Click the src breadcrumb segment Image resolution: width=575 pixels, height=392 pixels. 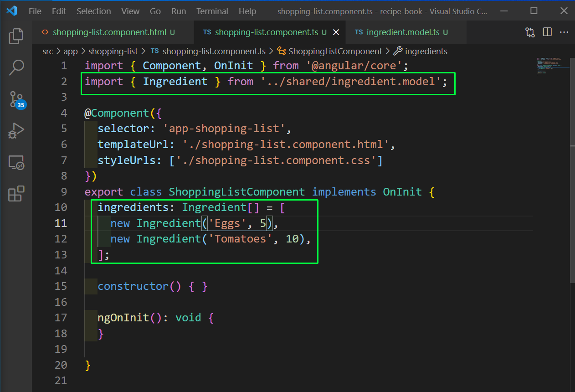coord(48,52)
